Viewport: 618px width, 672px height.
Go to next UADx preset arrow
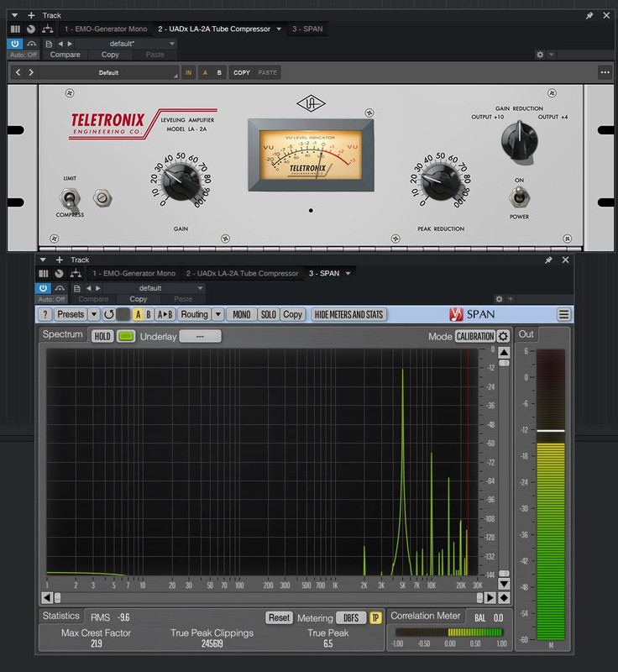(x=31, y=72)
